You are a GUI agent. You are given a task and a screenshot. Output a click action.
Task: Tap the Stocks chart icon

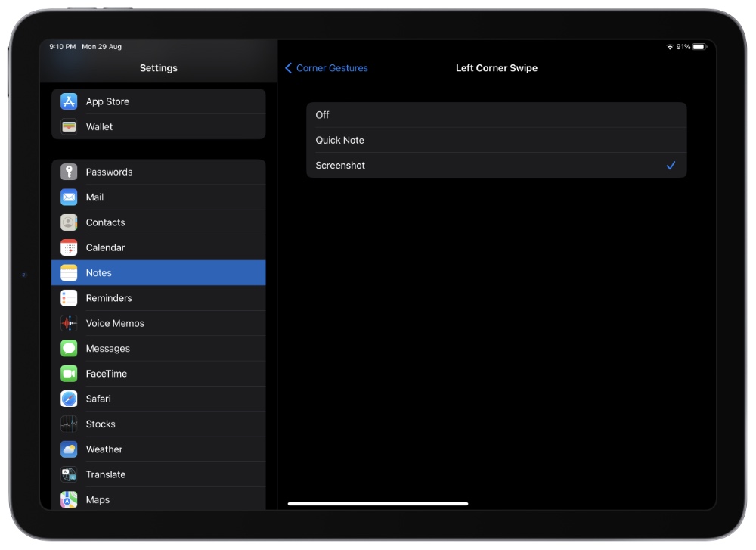pos(69,424)
